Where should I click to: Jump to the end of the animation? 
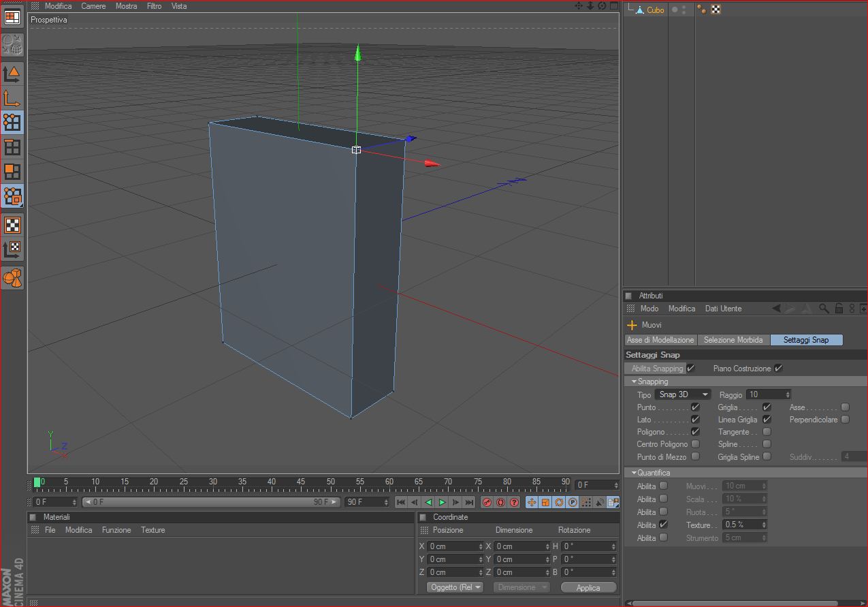point(469,502)
